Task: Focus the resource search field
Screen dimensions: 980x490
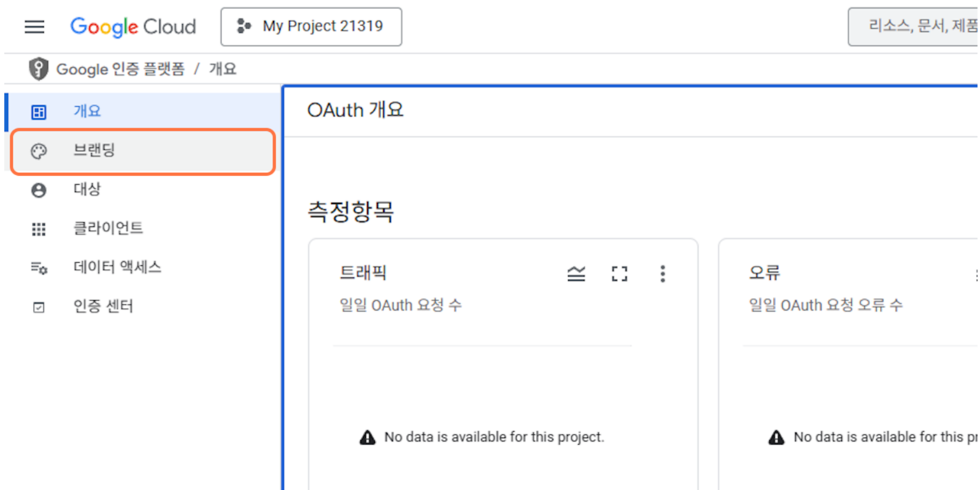Action: 913,26
